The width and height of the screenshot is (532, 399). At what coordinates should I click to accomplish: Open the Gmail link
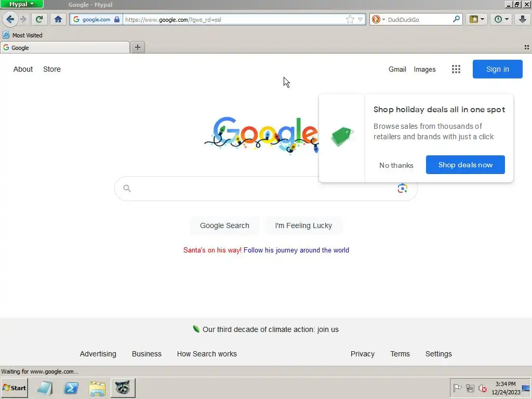(397, 69)
